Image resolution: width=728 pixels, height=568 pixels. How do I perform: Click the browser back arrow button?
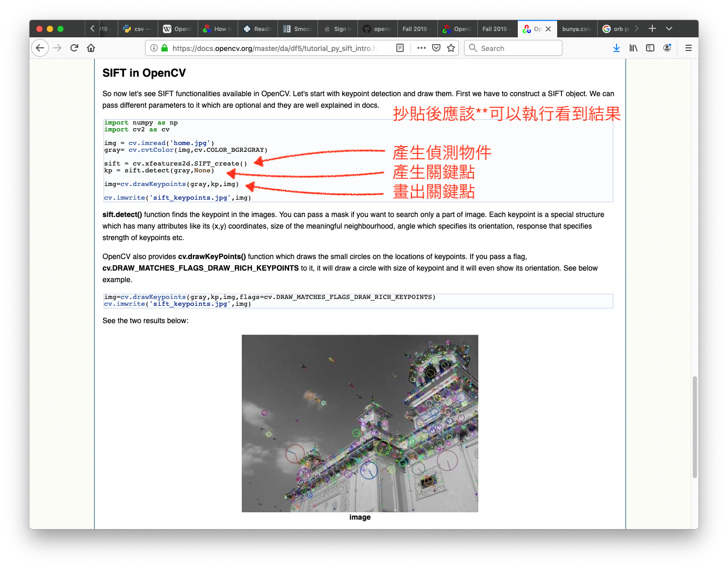(x=40, y=48)
